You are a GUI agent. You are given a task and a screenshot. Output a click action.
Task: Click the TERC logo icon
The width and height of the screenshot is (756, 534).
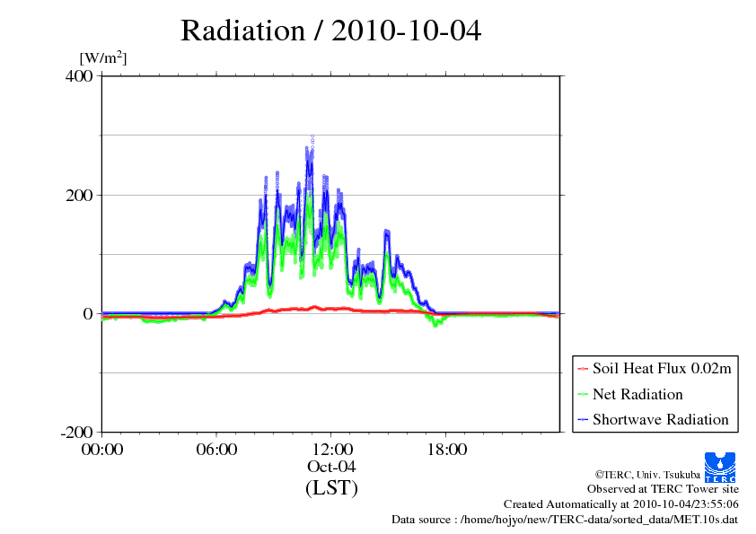720,468
